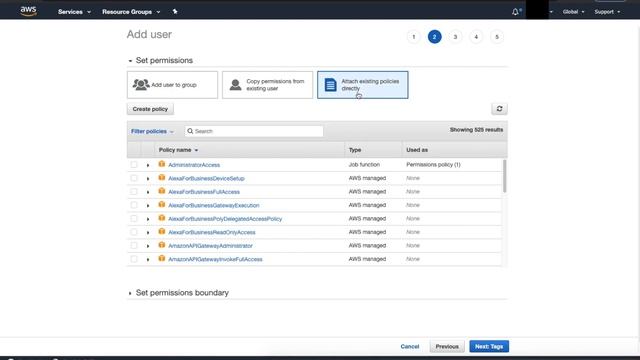
Task: Click the policy list scrollbar
Action: coord(504,176)
